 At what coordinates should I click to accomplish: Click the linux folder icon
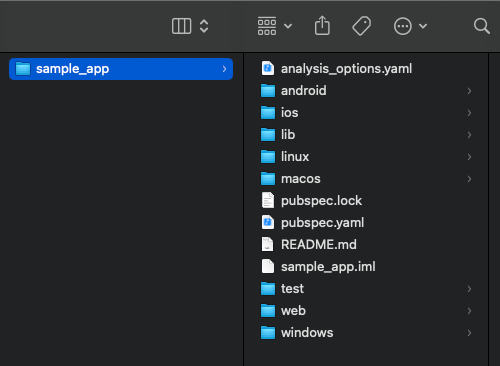coord(268,157)
